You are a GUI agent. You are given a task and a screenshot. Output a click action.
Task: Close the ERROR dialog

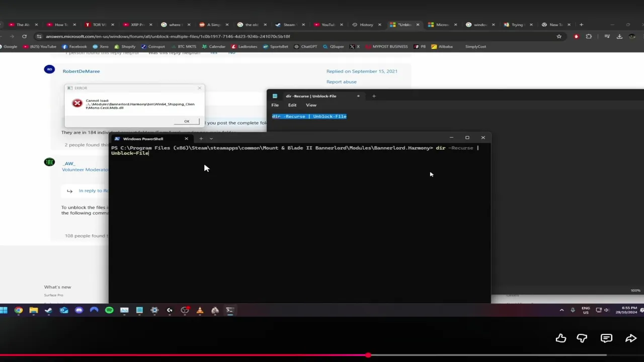[199, 88]
